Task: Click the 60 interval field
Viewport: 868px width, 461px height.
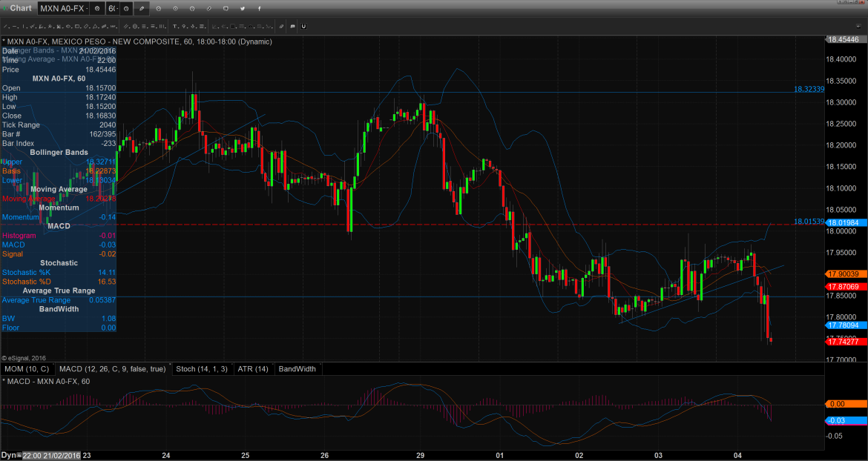Action: coord(112,8)
